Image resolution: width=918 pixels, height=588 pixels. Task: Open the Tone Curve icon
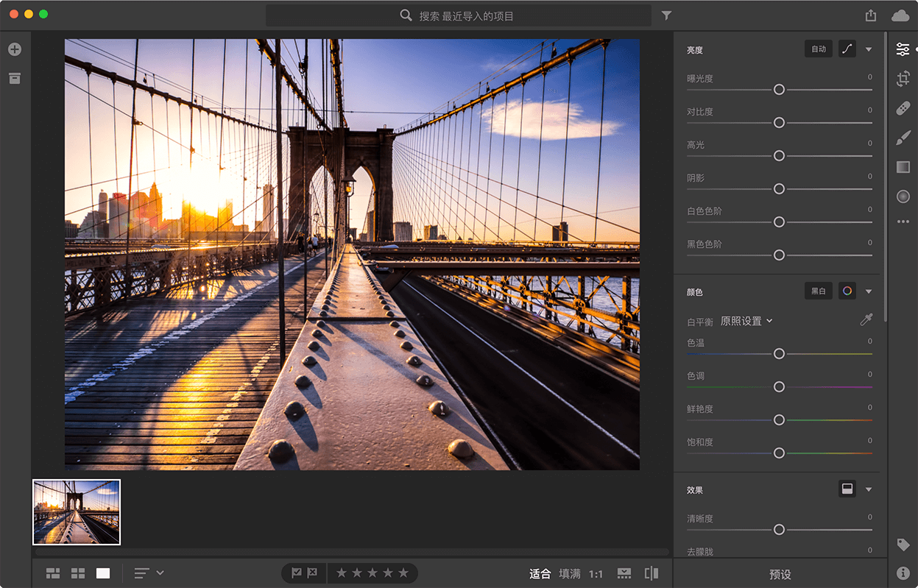tap(847, 49)
